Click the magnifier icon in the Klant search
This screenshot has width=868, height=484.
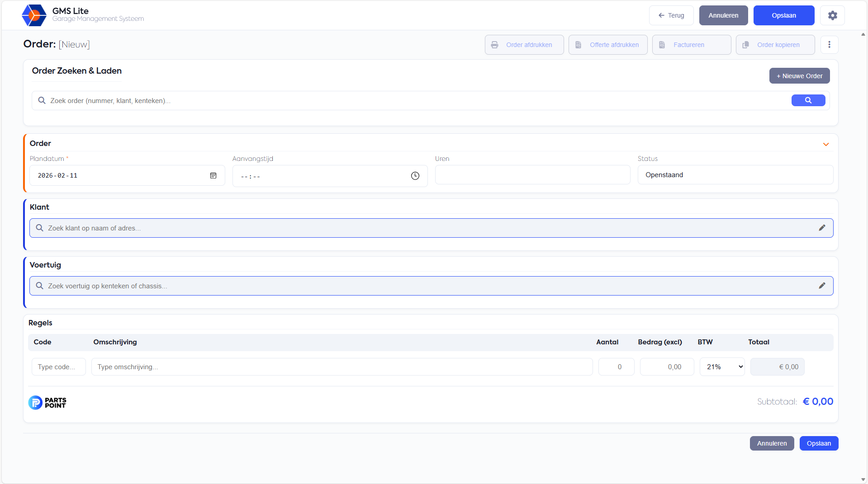click(40, 228)
